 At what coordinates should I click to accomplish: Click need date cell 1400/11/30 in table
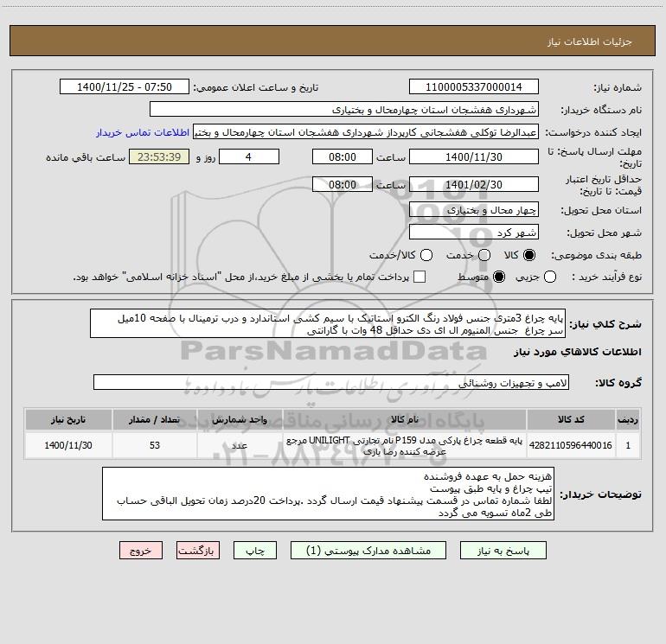[x=68, y=445]
